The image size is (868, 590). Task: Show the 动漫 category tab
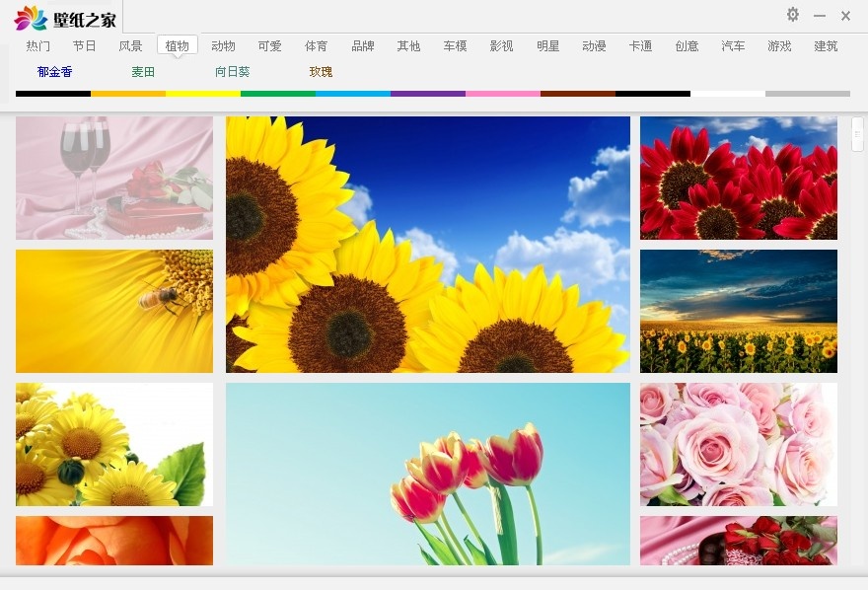pyautogui.click(x=594, y=46)
